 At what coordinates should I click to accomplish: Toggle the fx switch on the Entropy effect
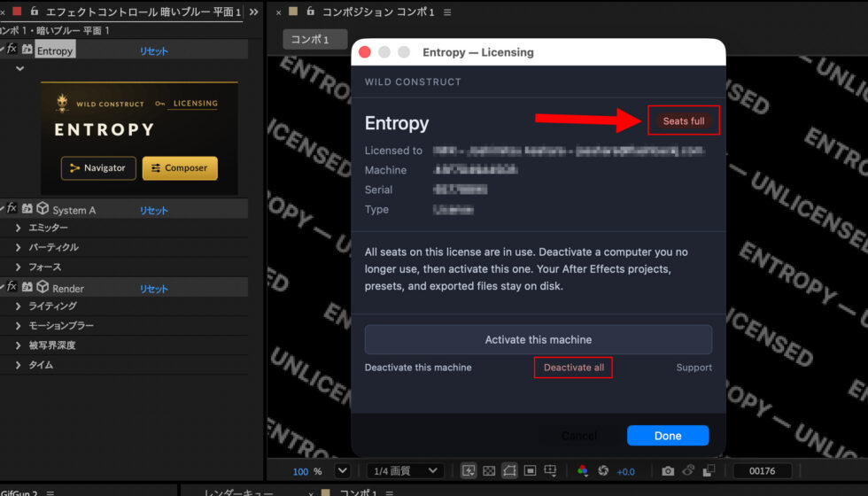pos(12,49)
